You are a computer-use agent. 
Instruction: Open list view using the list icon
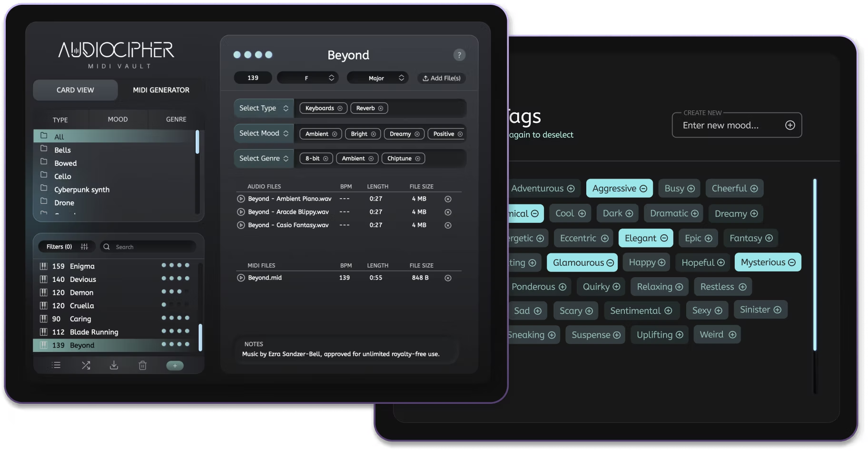[56, 365]
